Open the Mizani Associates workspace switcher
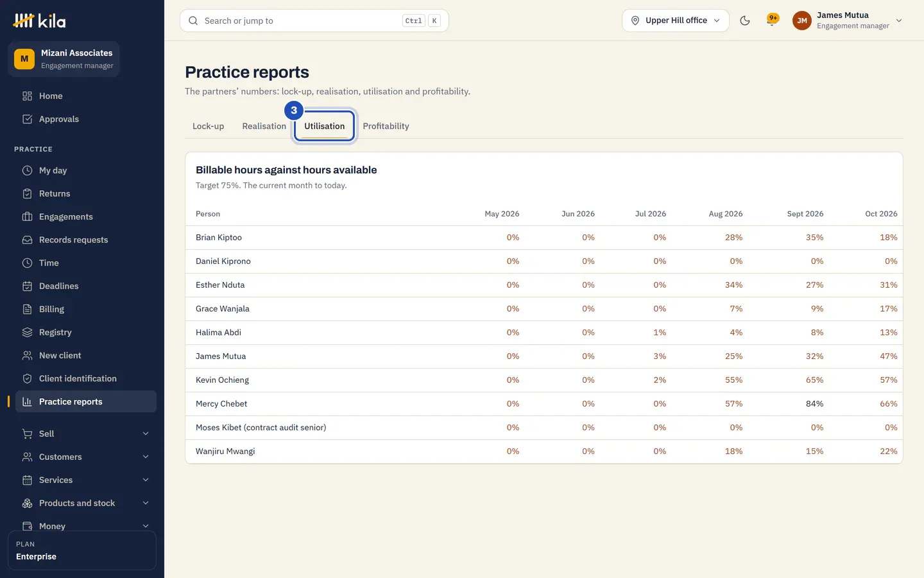924x578 pixels. [64, 59]
